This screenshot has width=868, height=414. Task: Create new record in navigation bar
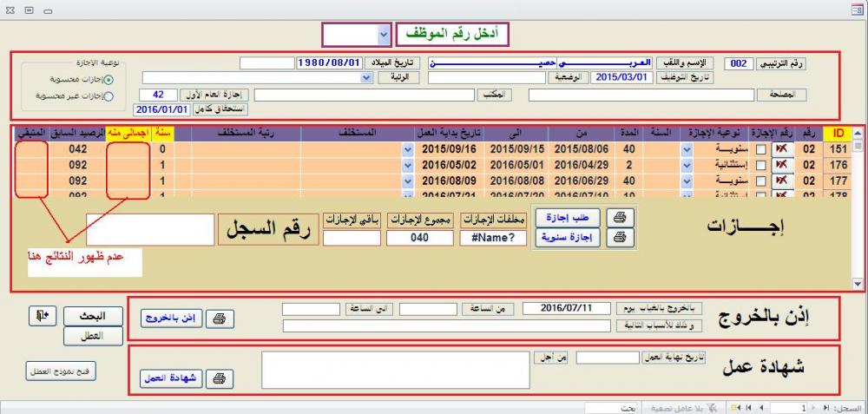[x=737, y=407]
